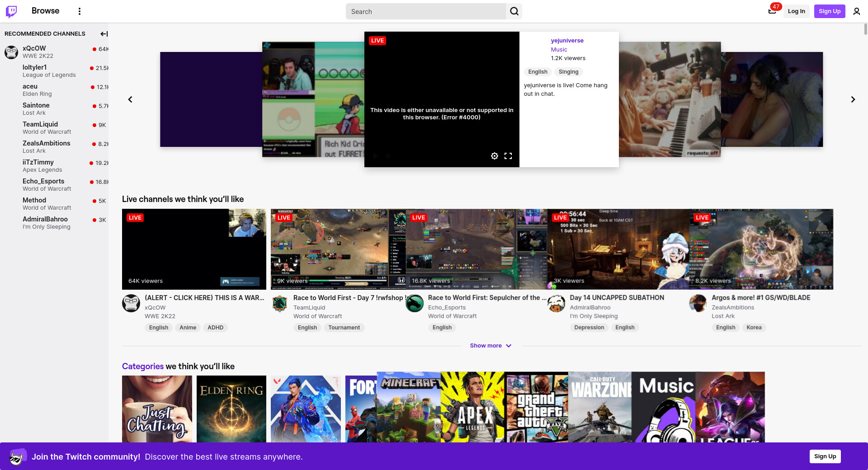Select xQcOW in recommended channels list
The image size is (868, 470).
(34, 48)
